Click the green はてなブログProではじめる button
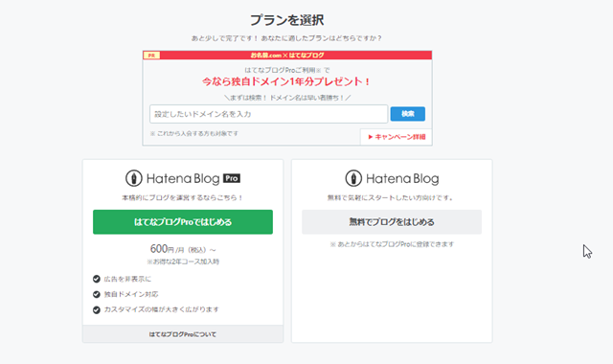613x364 pixels. [183, 222]
